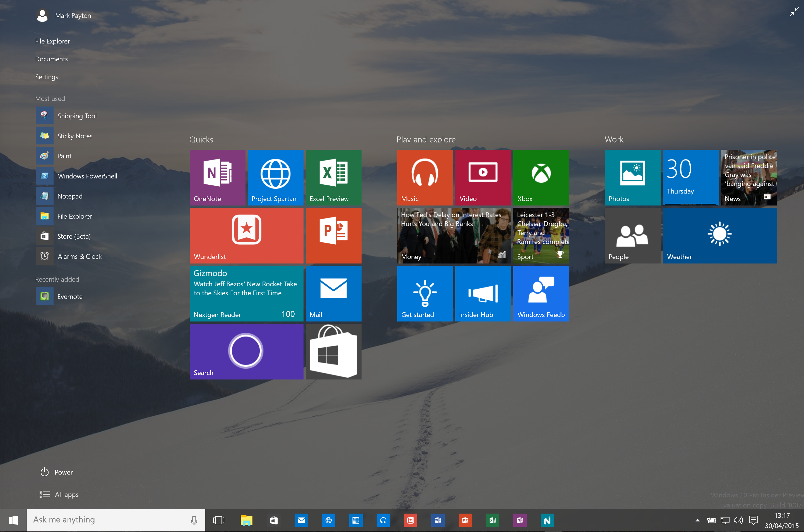Launch the Xbox tile
This screenshot has width=804, height=532.
point(541,177)
